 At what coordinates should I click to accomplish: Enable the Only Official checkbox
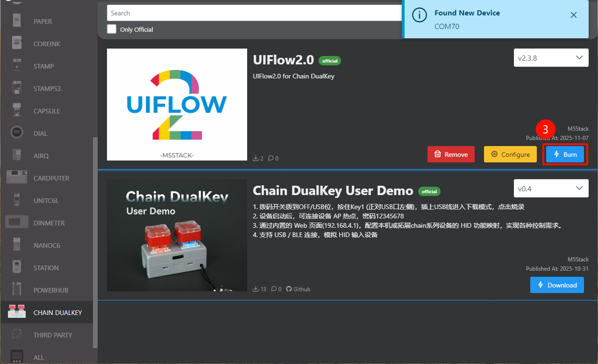(x=112, y=29)
